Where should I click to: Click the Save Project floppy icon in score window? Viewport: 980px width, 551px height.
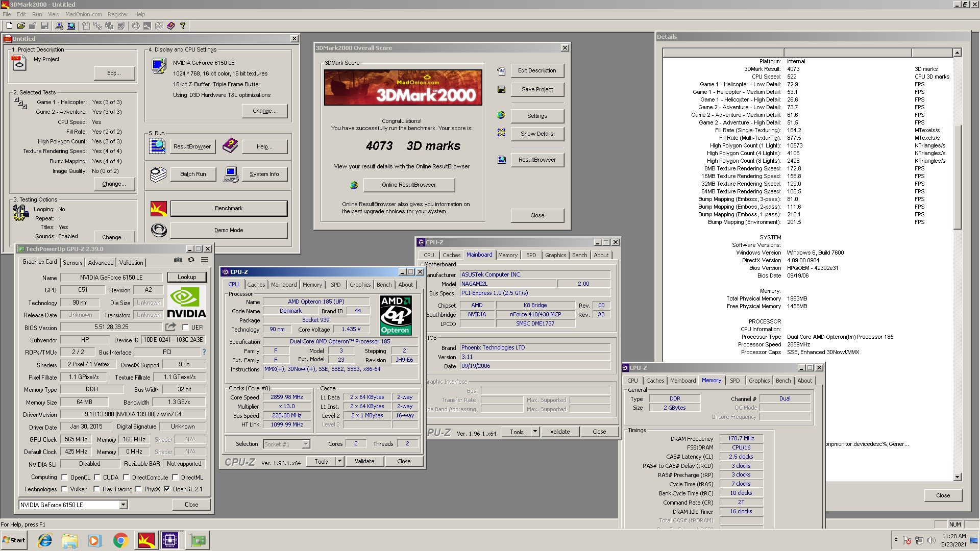[501, 89]
